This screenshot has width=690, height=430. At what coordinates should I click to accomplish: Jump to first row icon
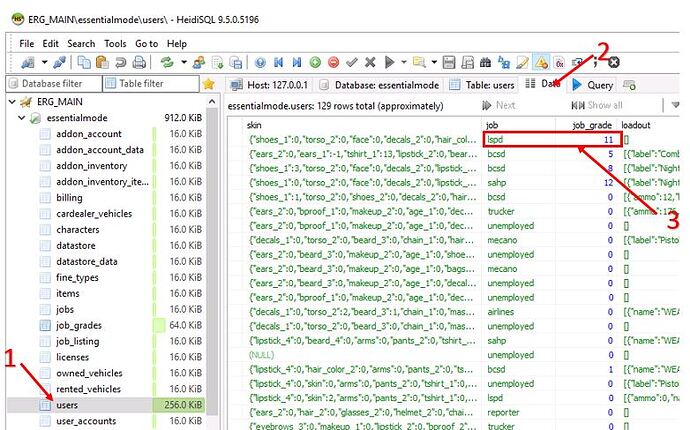[278, 62]
